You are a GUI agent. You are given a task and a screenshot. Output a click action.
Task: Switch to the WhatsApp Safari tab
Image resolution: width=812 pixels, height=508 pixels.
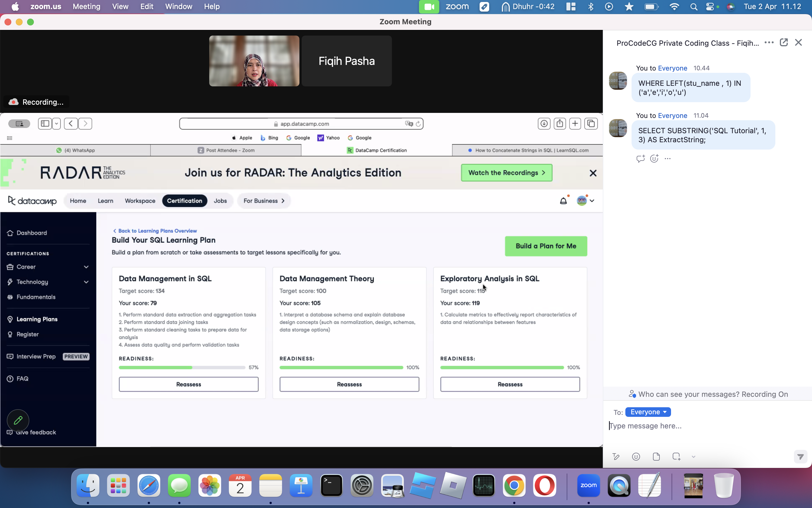tap(76, 150)
